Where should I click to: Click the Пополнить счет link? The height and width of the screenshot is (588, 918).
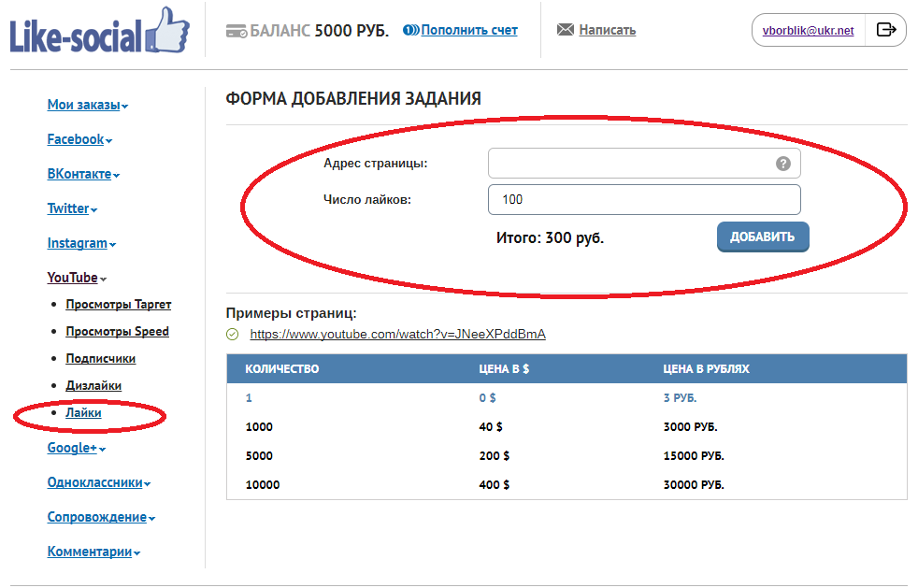469,30
